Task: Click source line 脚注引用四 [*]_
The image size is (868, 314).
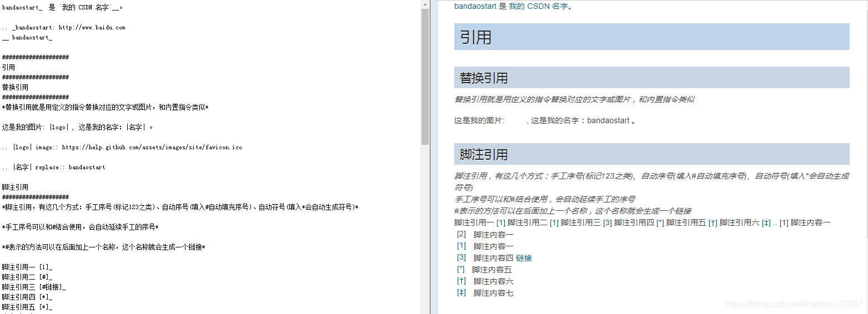Action: 27,297
